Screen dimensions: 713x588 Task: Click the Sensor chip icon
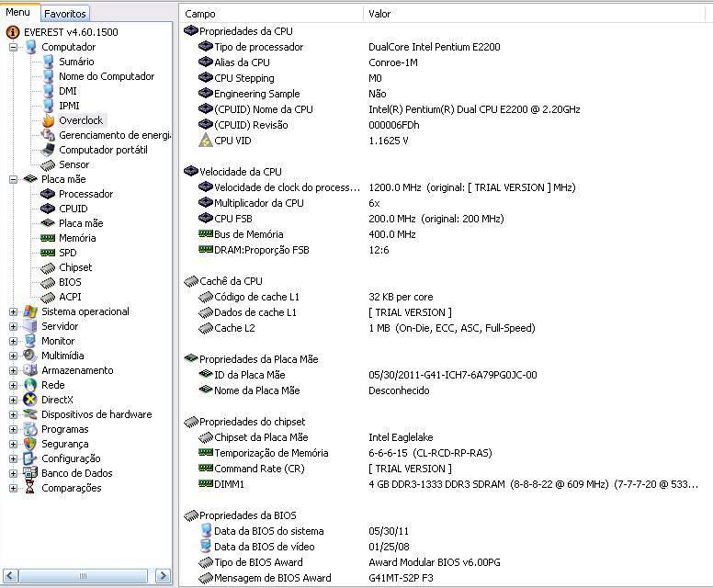pos(48,164)
